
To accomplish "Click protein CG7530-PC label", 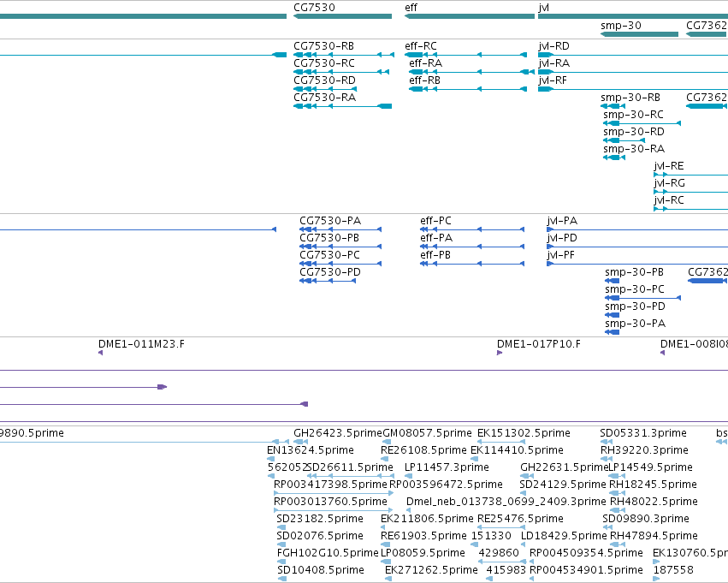I will (329, 255).
